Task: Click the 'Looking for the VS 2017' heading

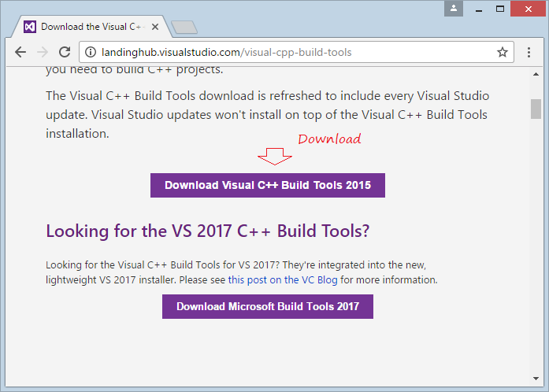Action: pyautogui.click(x=208, y=231)
